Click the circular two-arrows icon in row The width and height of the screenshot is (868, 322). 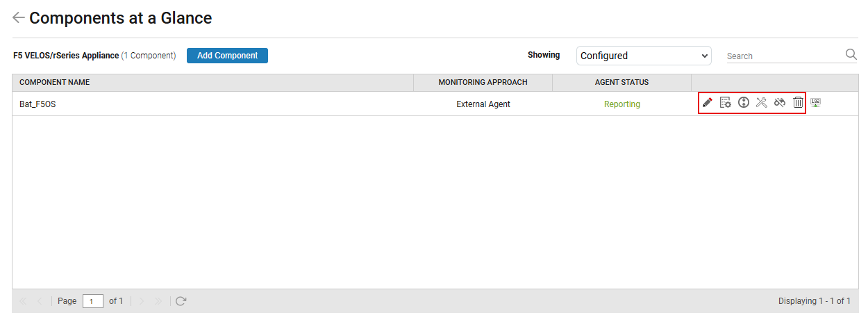tap(744, 103)
